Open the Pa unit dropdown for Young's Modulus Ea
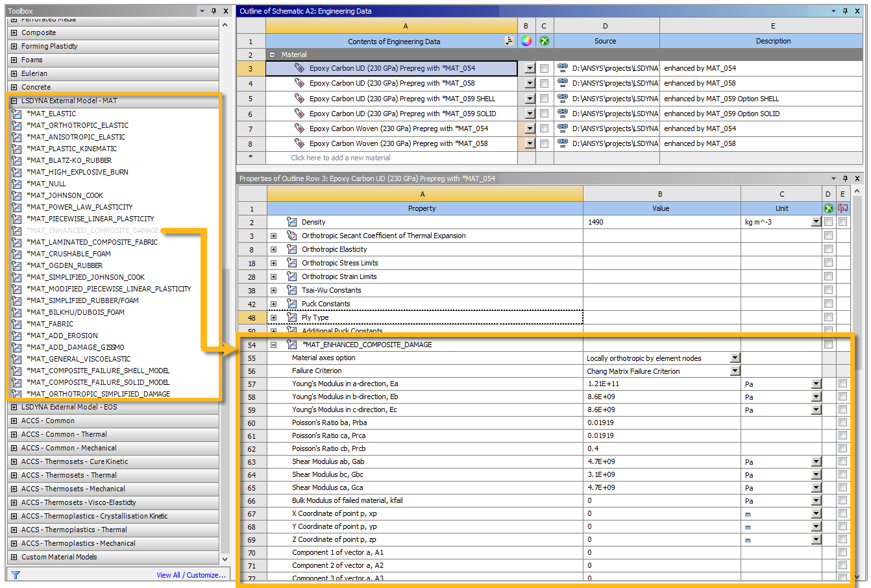 816,384
